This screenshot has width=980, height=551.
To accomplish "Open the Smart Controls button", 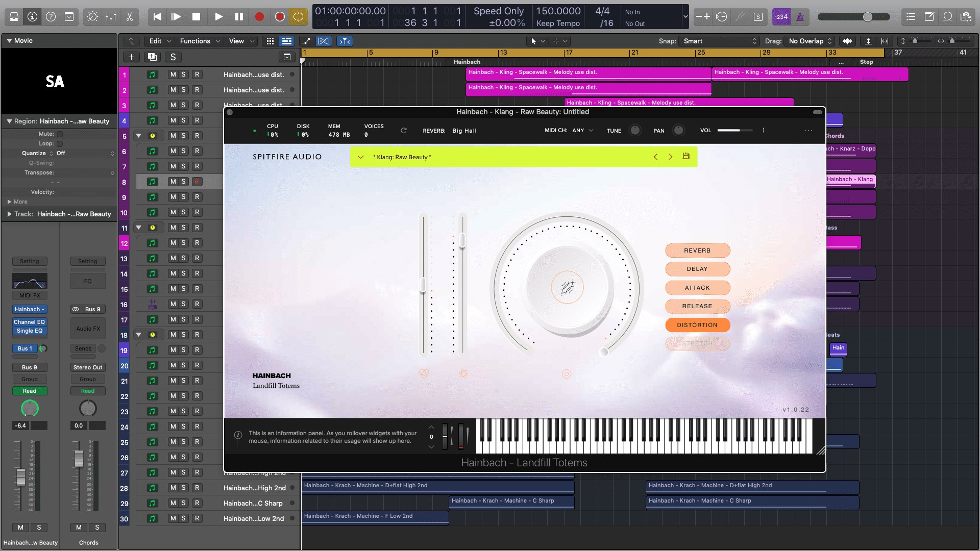I will 92,17.
